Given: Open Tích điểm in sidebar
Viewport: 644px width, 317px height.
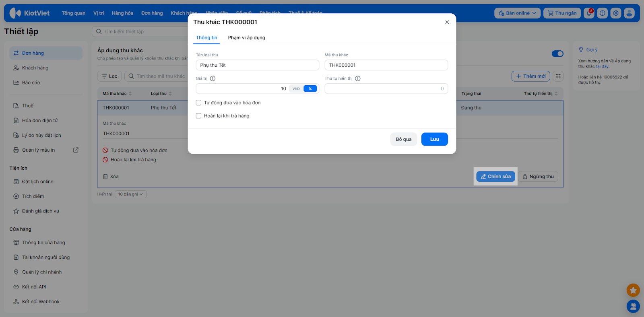Looking at the screenshot, I should (46, 196).
